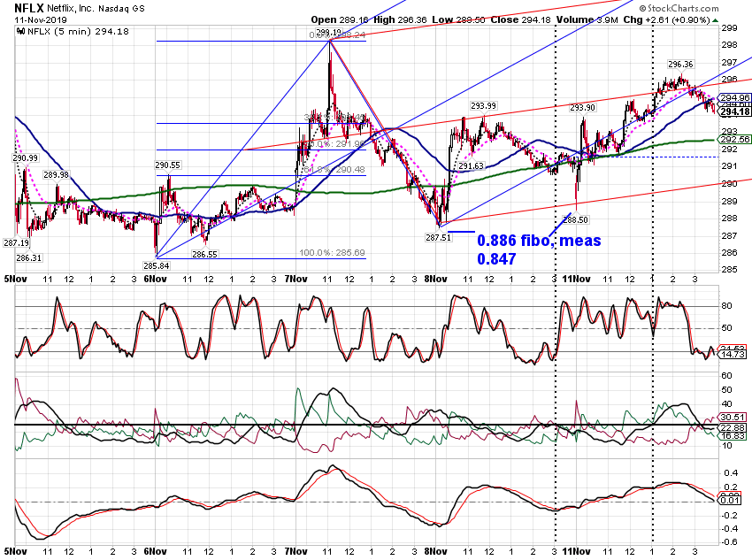752x560 pixels.
Task: Click the 286.55 price low label
Action: point(204,255)
